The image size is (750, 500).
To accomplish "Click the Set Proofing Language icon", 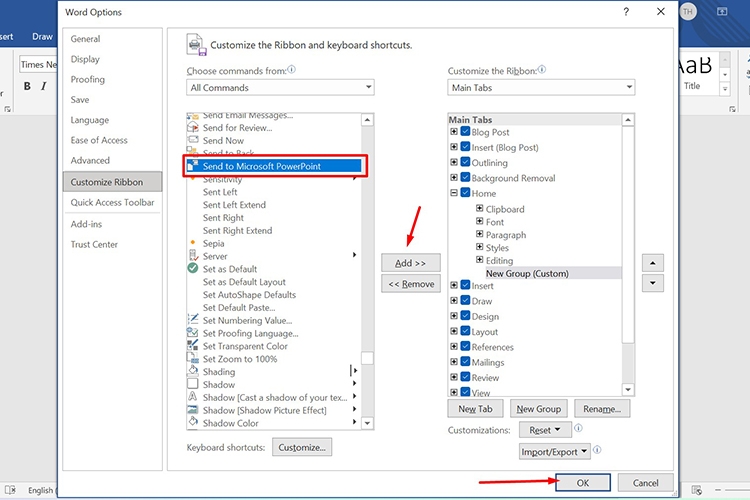I will [193, 333].
